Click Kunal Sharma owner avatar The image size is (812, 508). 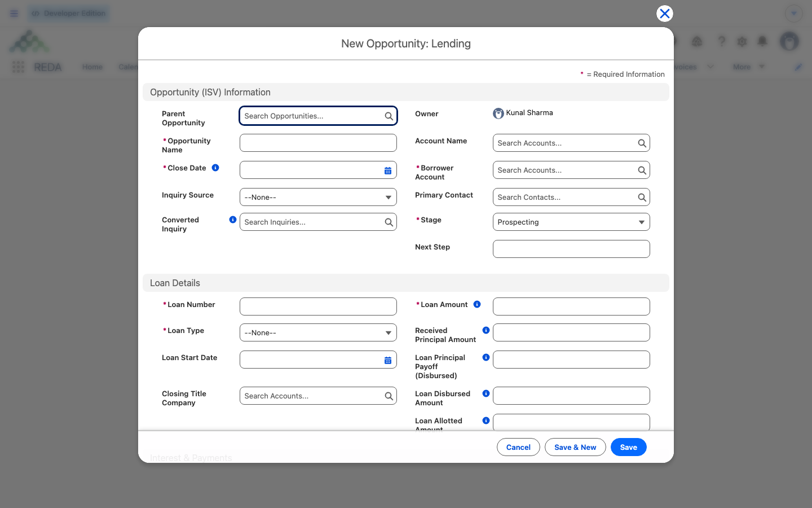click(498, 113)
